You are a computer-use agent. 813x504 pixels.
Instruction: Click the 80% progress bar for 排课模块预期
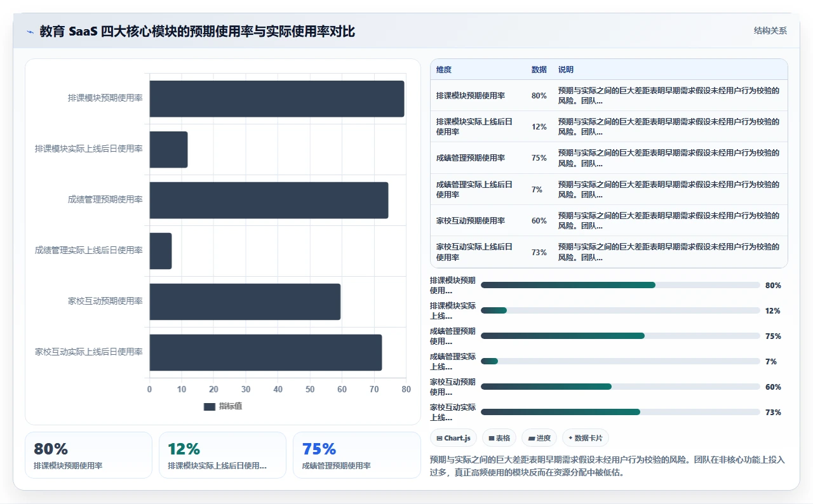(x=621, y=285)
